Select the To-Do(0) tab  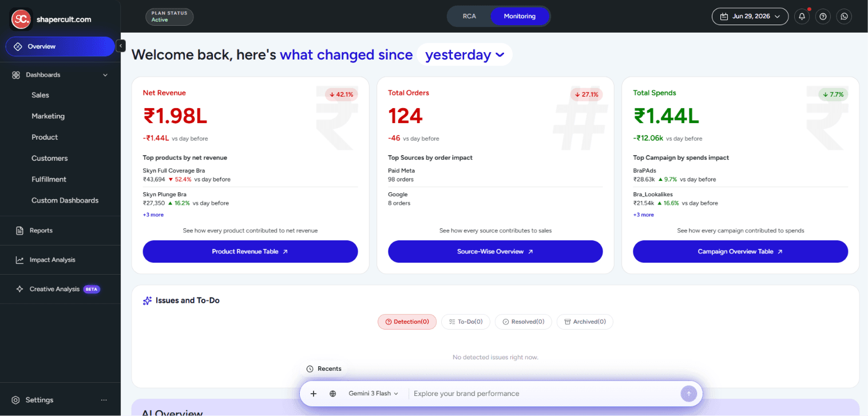[466, 322]
